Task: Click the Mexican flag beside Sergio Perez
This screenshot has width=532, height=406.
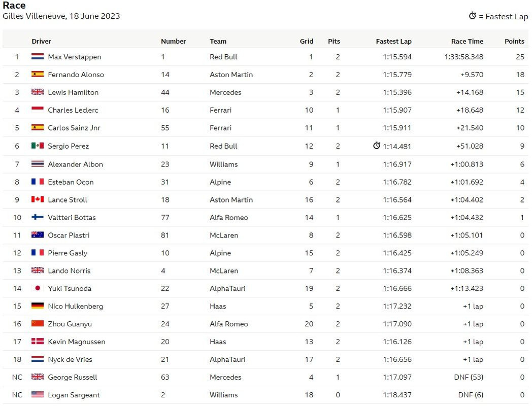Action: tap(38, 146)
